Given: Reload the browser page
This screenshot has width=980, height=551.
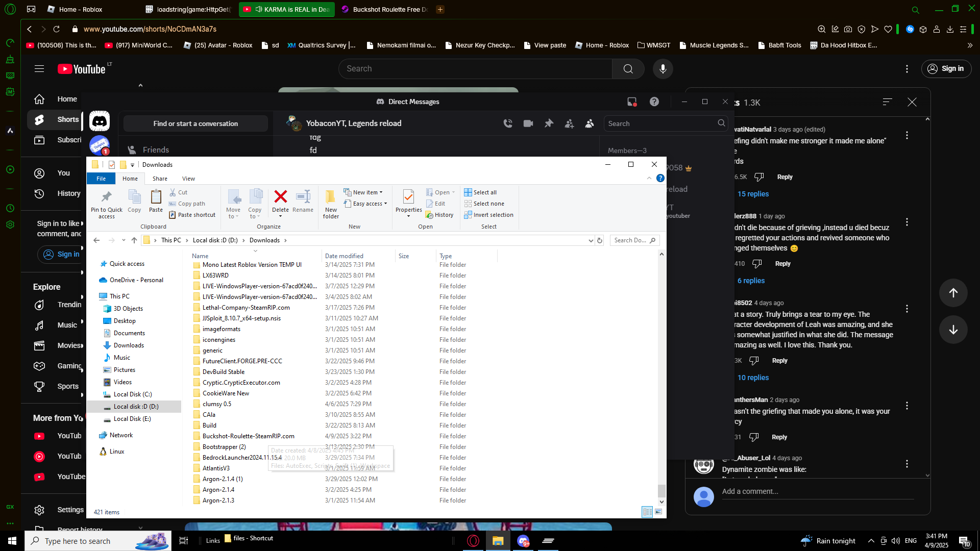Looking at the screenshot, I should tap(57, 29).
